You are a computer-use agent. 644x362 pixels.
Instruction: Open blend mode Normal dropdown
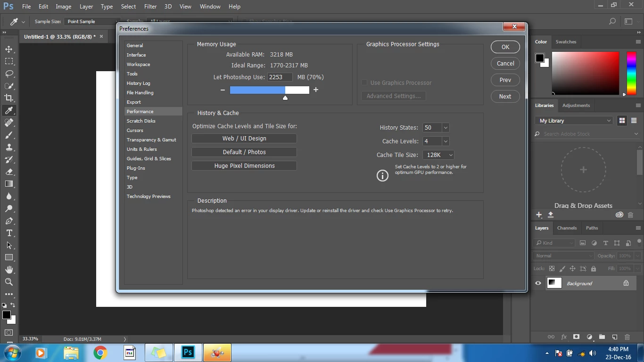(564, 256)
